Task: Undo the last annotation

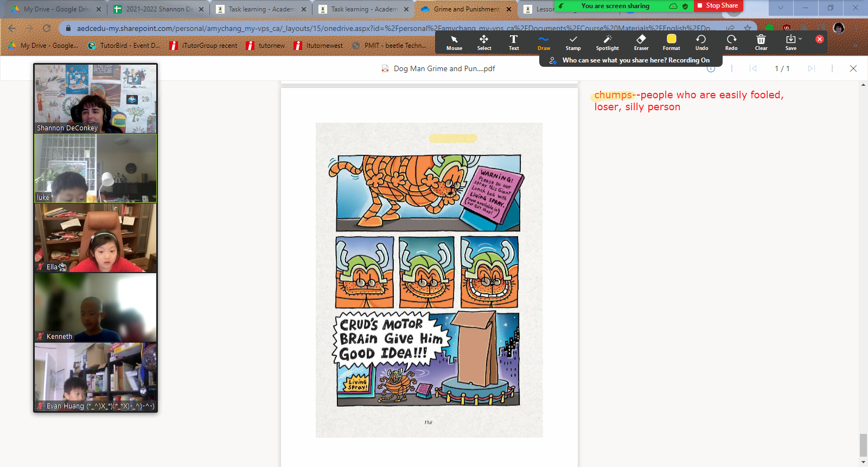Action: 701,42
